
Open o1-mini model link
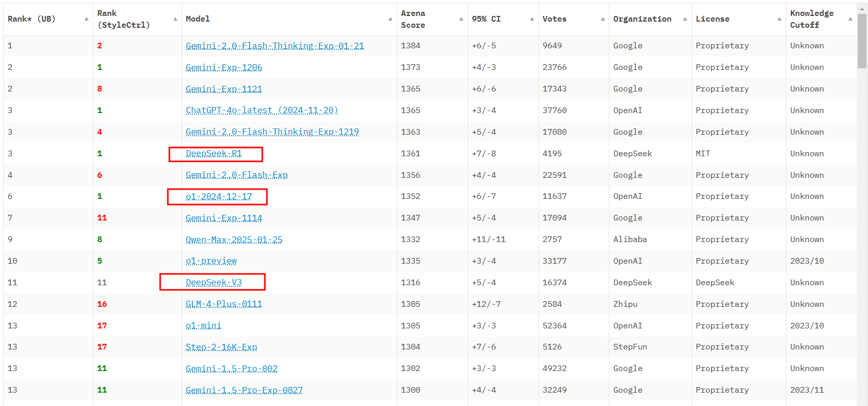click(203, 326)
